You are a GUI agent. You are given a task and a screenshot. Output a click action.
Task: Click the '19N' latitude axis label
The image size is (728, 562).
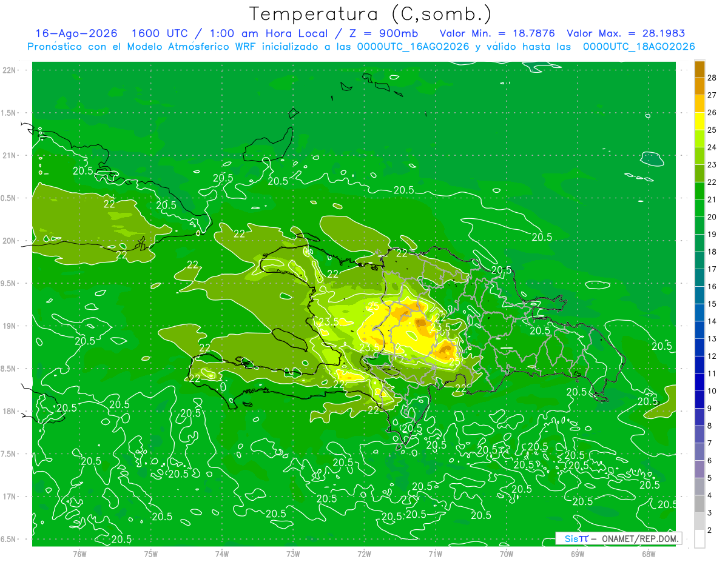pos(9,326)
